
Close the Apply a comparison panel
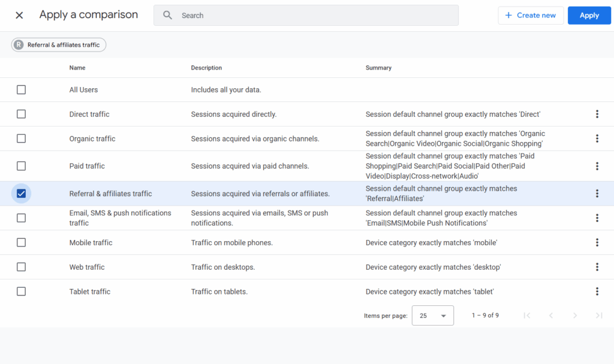pyautogui.click(x=19, y=15)
